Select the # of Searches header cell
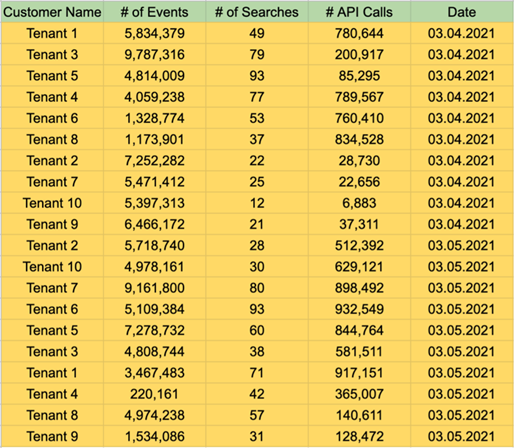This screenshot has height=448, width=514. click(257, 12)
